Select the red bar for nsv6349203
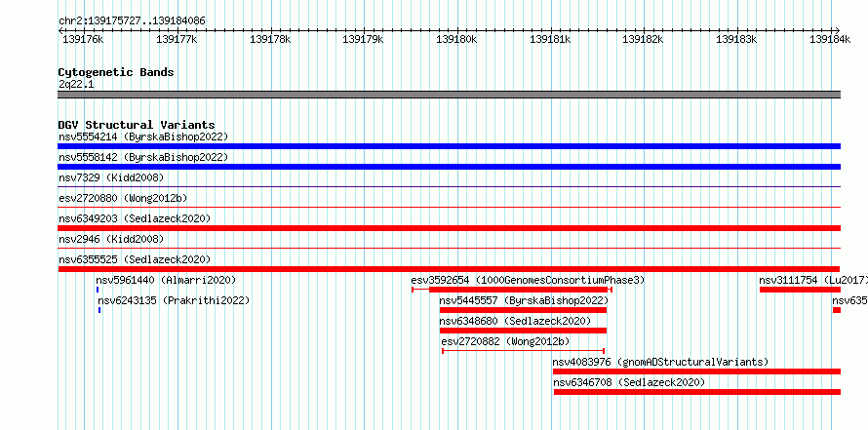Screen dimensions: 868x430 [x=449, y=228]
